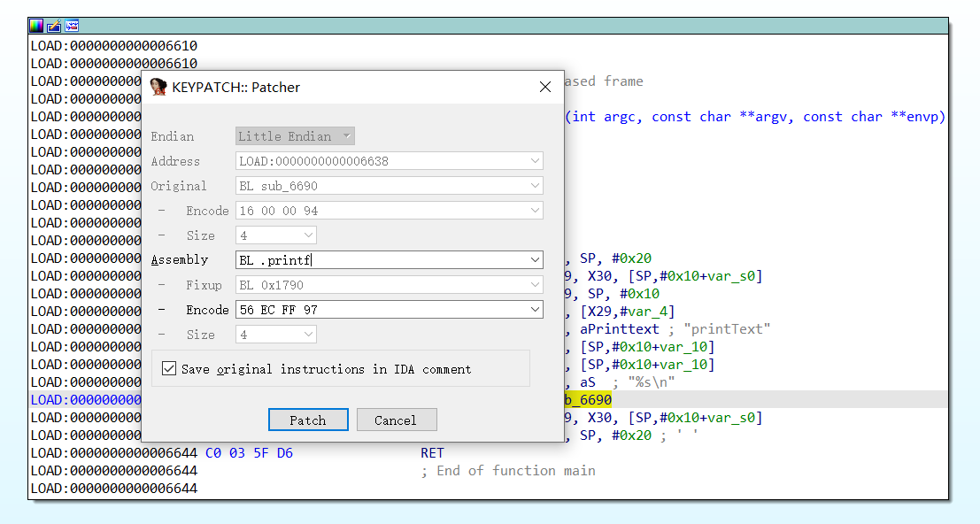Viewport: 980px width, 524px height.
Task: Click the KEYPATCH dialog IDA portrait icon
Action: 158,87
